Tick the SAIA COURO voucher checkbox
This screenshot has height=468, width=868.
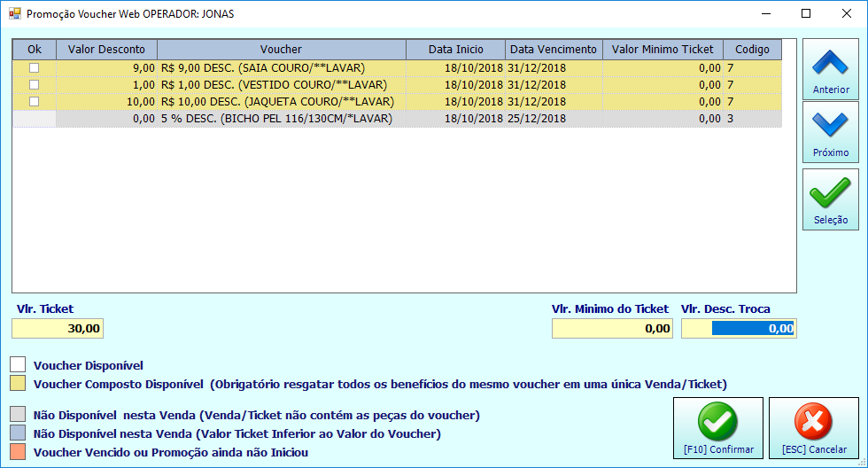tap(35, 67)
